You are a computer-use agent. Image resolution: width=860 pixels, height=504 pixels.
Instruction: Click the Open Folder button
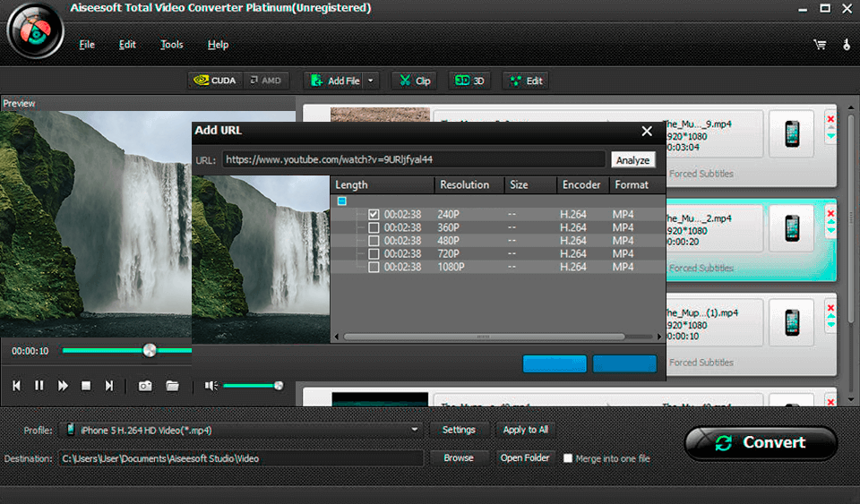(525, 458)
